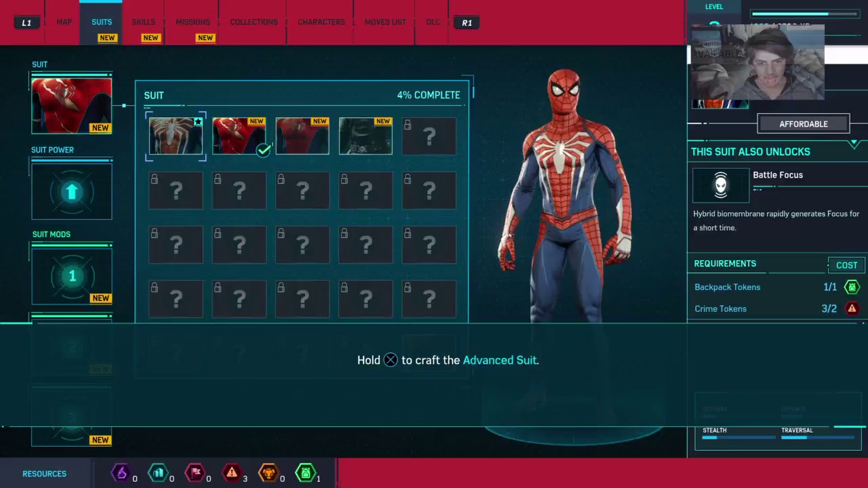Select the third red suit thumbnail marked NEW
Viewport: 868px width, 488px height.
pyautogui.click(x=302, y=136)
